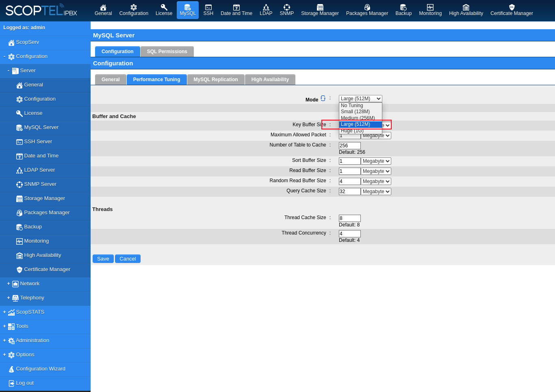Viewport: 555px width, 392px height.
Task: Save the MySQL configuration
Action: pyautogui.click(x=103, y=259)
